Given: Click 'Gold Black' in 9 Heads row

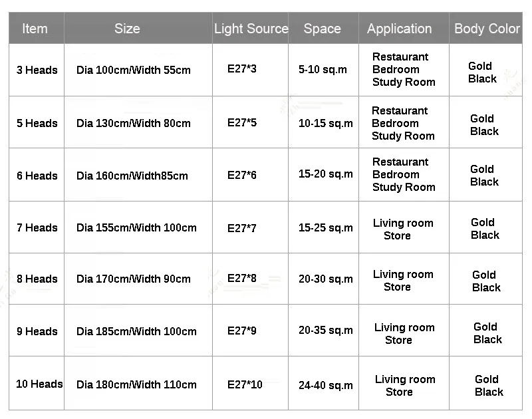Looking at the screenshot, I should tap(486, 331).
